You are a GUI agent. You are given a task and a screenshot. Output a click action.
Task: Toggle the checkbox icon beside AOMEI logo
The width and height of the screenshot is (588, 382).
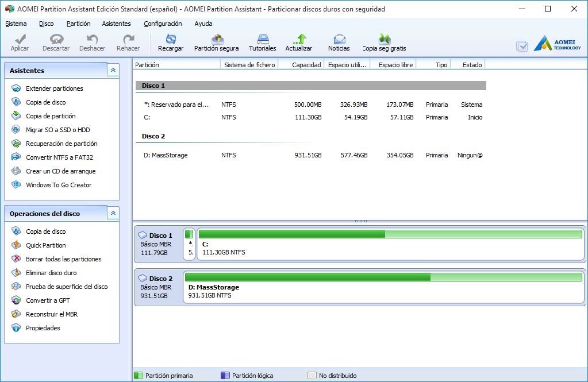click(522, 46)
